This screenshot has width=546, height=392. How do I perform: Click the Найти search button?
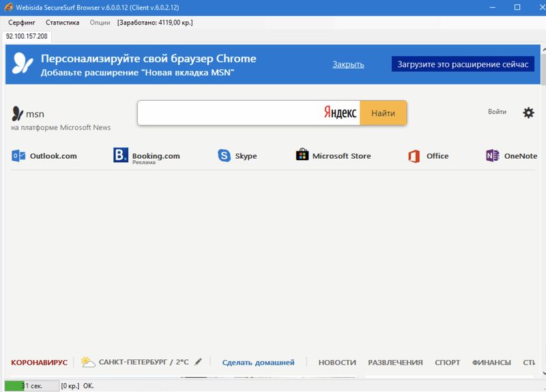pos(383,113)
